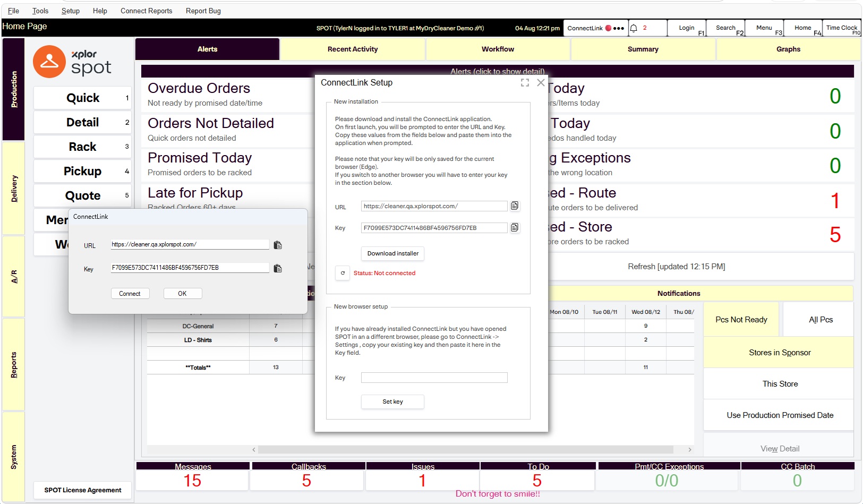This screenshot has width=863, height=504.
Task: Toggle Pcs Not Ready option
Action: pos(741,320)
